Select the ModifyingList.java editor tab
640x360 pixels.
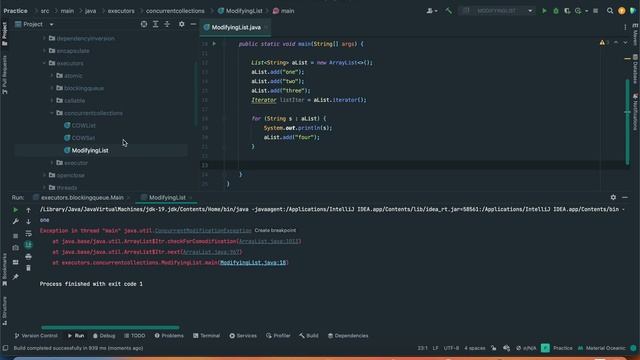coord(236,27)
